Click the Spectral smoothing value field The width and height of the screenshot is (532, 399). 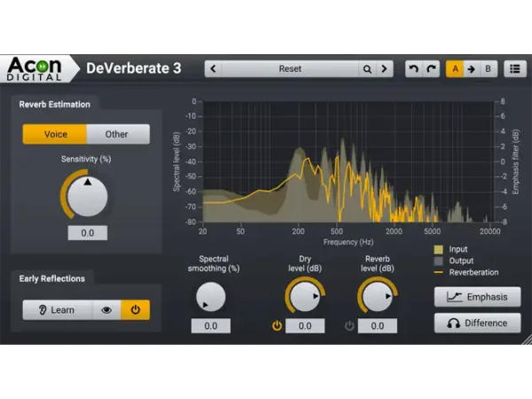pos(211,325)
